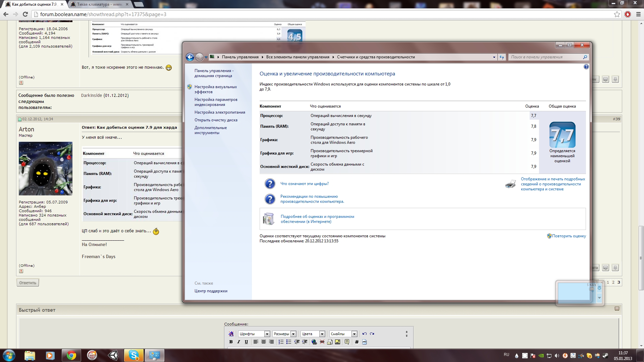
Task: Toggle underline formatting in quick reply editor
Action: click(x=246, y=342)
